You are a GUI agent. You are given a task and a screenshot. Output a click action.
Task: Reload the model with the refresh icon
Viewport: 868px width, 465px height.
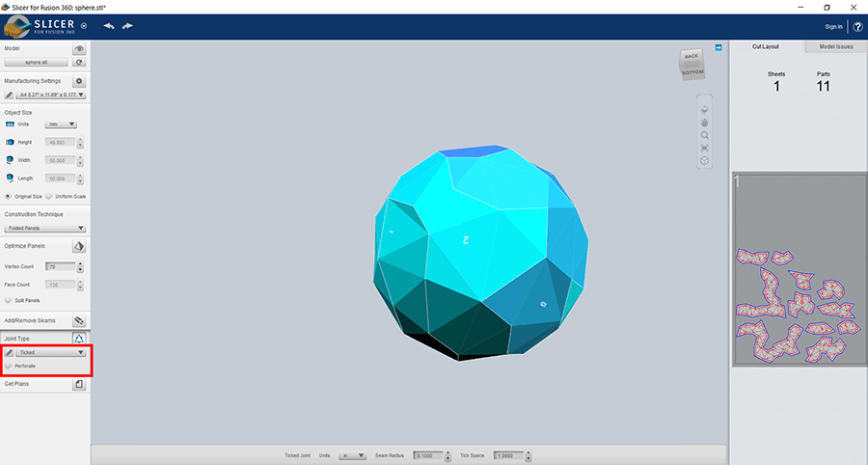[x=79, y=63]
